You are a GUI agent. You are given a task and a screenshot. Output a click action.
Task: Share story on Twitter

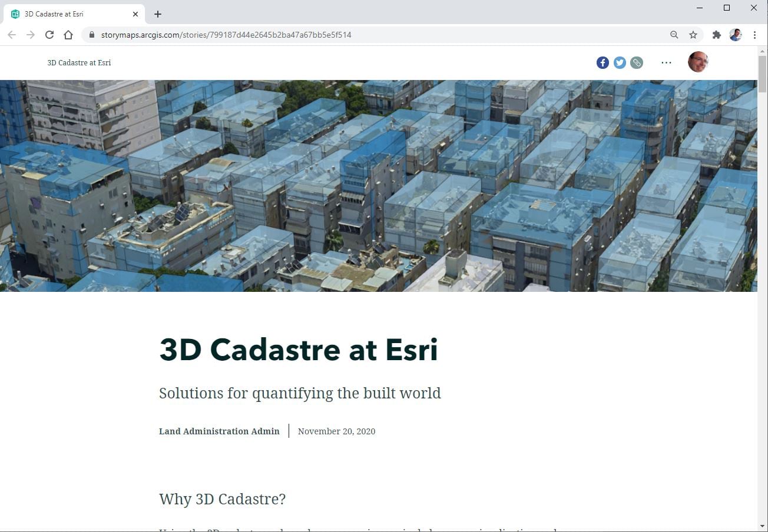[x=620, y=62]
